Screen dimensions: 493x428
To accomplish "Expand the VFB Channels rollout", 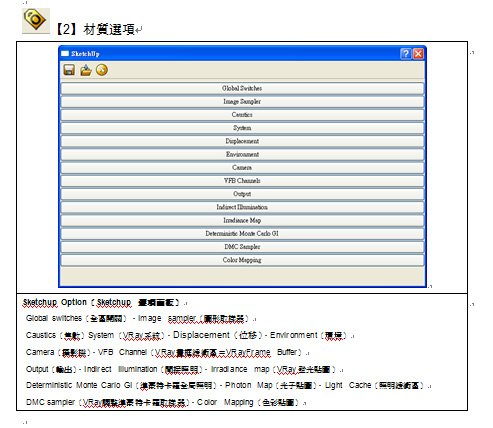I will point(242,181).
